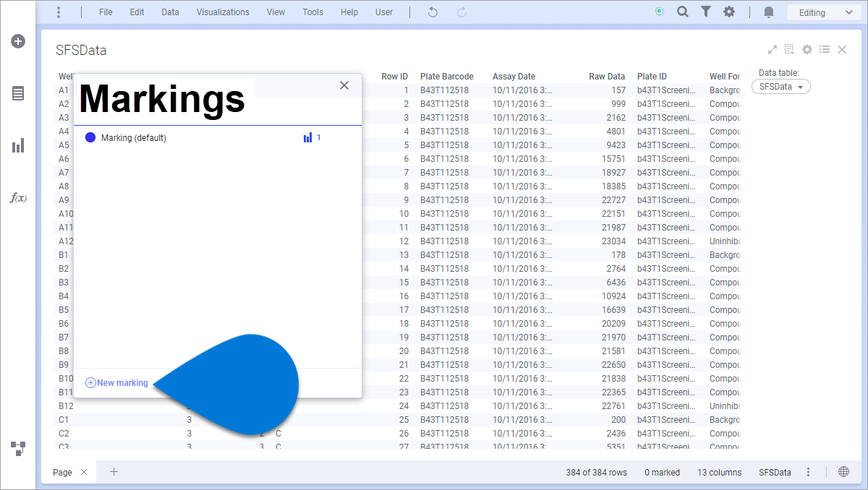
Task: Click the Undo arrow icon
Action: point(433,12)
